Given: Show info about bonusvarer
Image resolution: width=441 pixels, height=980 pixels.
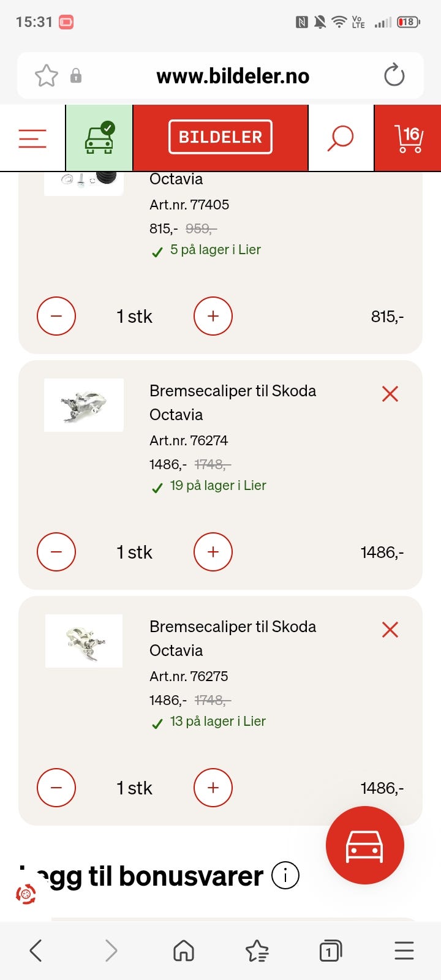Looking at the screenshot, I should coord(285,876).
